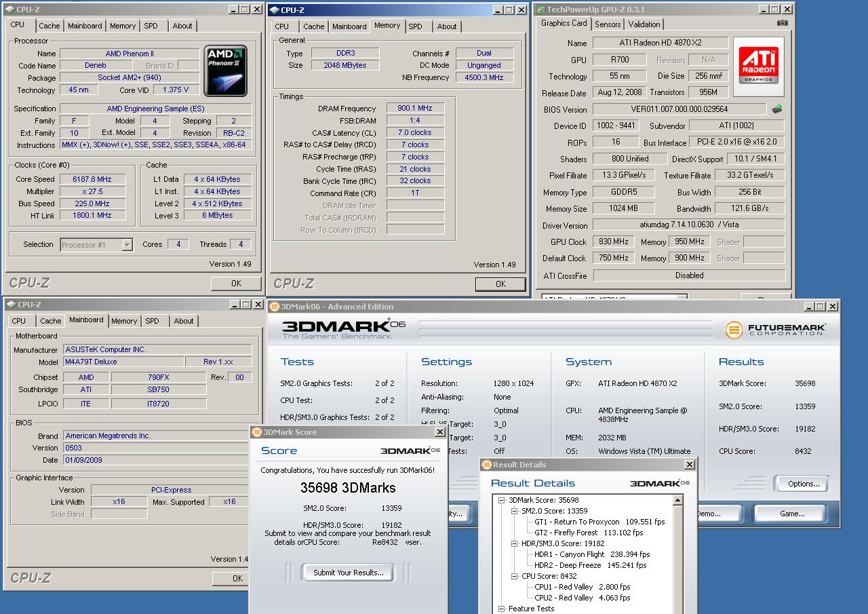
Task: Open Memory tab in the CPU-Z window showing Motherboard info
Action: pyautogui.click(x=124, y=321)
